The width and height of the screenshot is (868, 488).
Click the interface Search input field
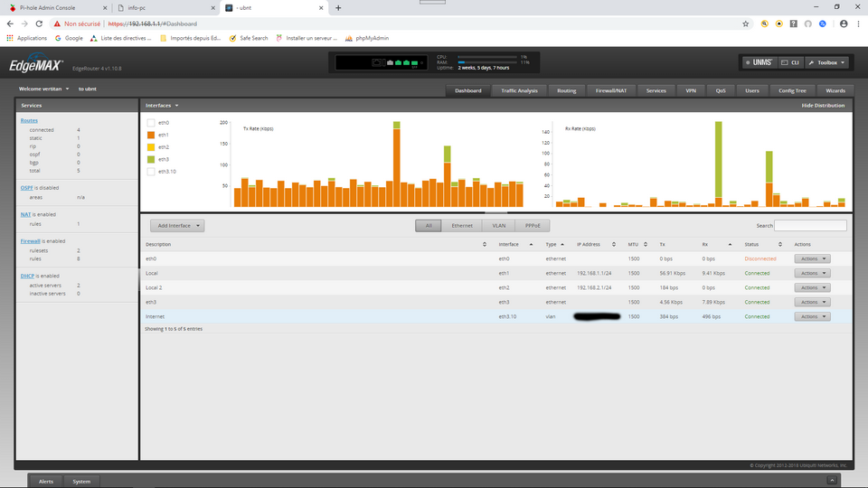pyautogui.click(x=810, y=226)
